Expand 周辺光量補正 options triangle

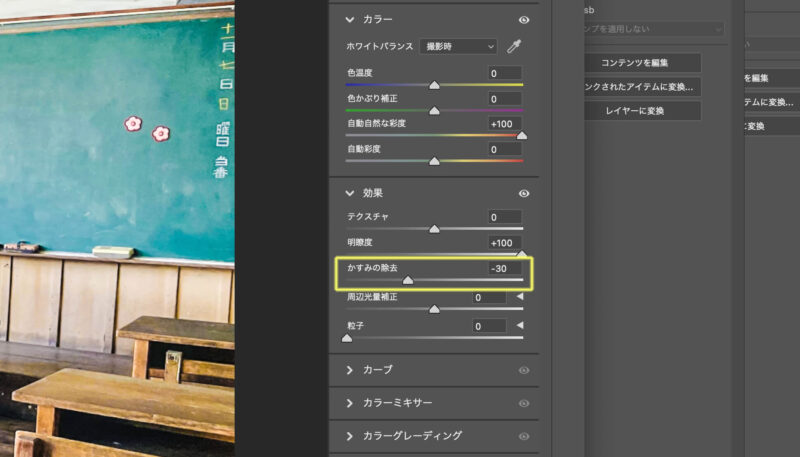[x=520, y=296]
